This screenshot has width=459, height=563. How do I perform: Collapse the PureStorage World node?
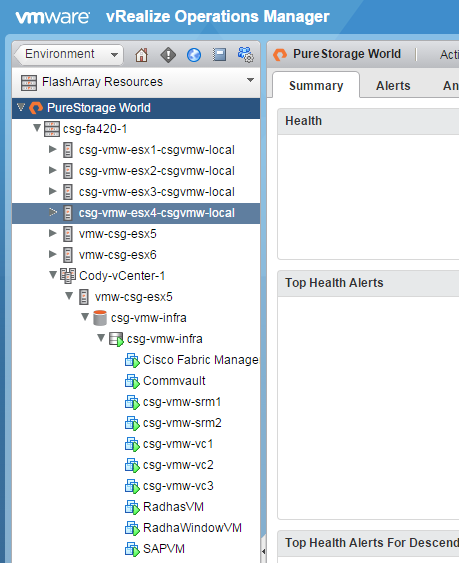pos(21,107)
